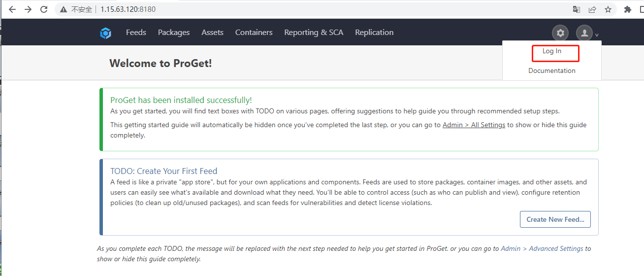The width and height of the screenshot is (644, 276).
Task: Select Log In from user menu
Action: [552, 51]
